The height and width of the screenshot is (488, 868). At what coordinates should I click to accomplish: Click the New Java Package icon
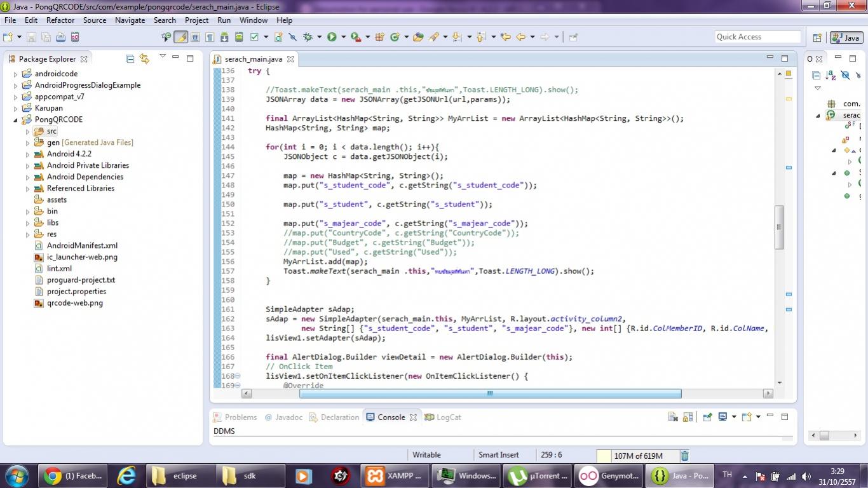coord(380,37)
